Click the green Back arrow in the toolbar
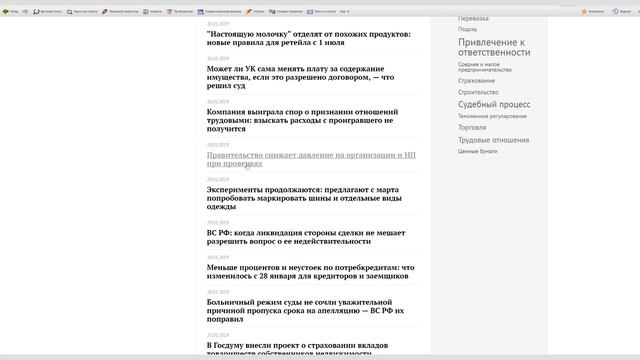Image resolution: width=640 pixels, height=360 pixels. pos(6,11)
